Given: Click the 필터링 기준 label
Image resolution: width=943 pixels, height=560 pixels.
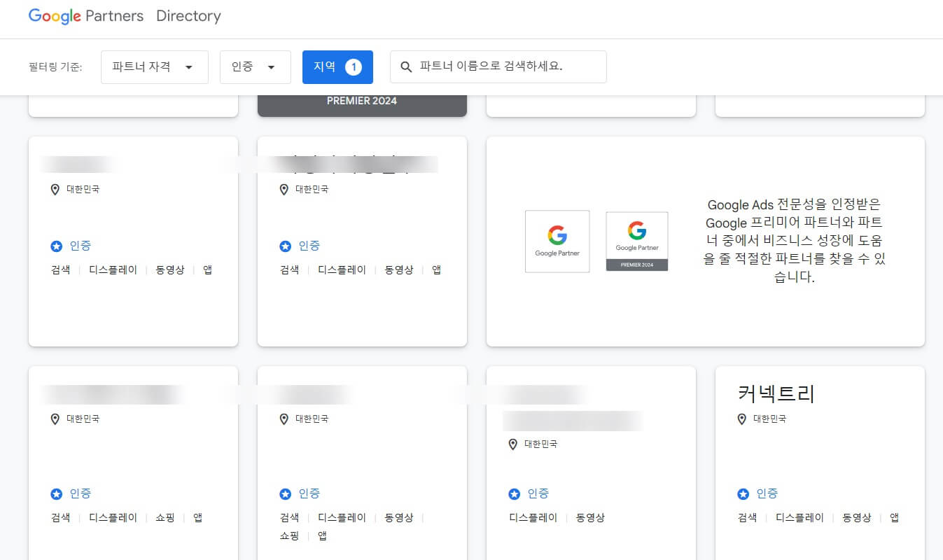Looking at the screenshot, I should pos(56,68).
